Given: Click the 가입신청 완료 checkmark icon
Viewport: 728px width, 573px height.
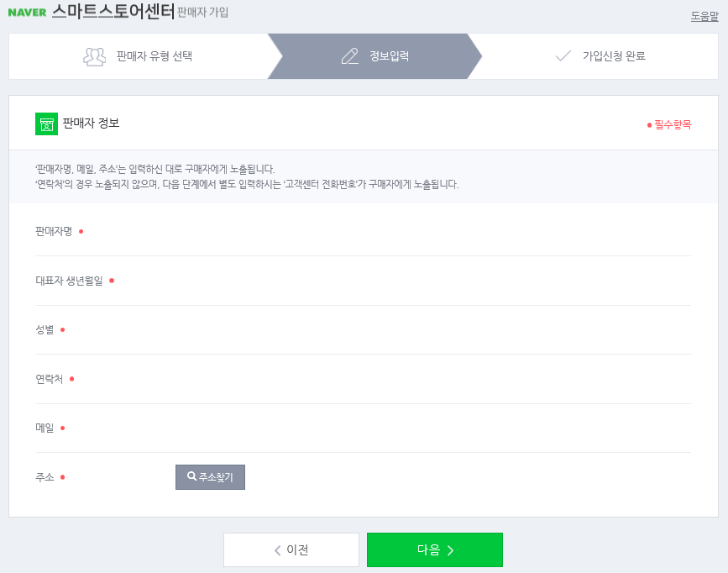Looking at the screenshot, I should coord(563,56).
